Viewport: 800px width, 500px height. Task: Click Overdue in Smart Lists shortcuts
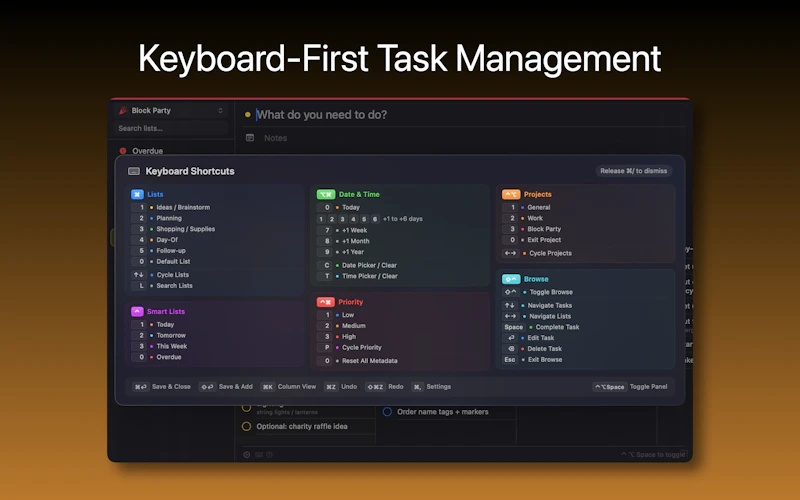[157, 357]
